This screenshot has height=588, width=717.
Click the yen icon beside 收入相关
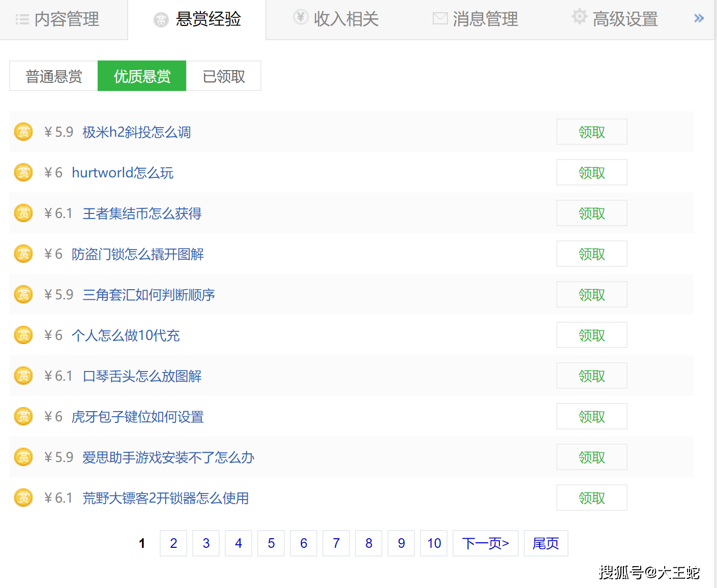pyautogui.click(x=301, y=17)
